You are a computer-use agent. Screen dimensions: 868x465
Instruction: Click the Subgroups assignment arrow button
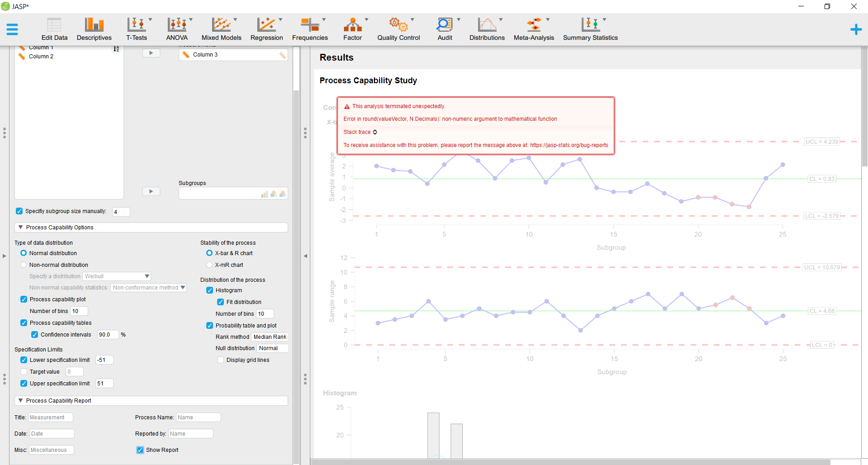[151, 191]
